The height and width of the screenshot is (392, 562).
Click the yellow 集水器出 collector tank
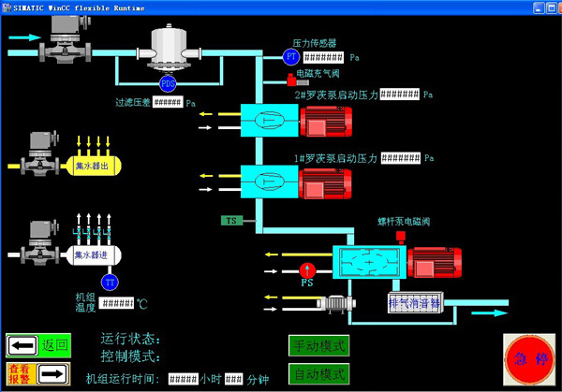point(97,166)
